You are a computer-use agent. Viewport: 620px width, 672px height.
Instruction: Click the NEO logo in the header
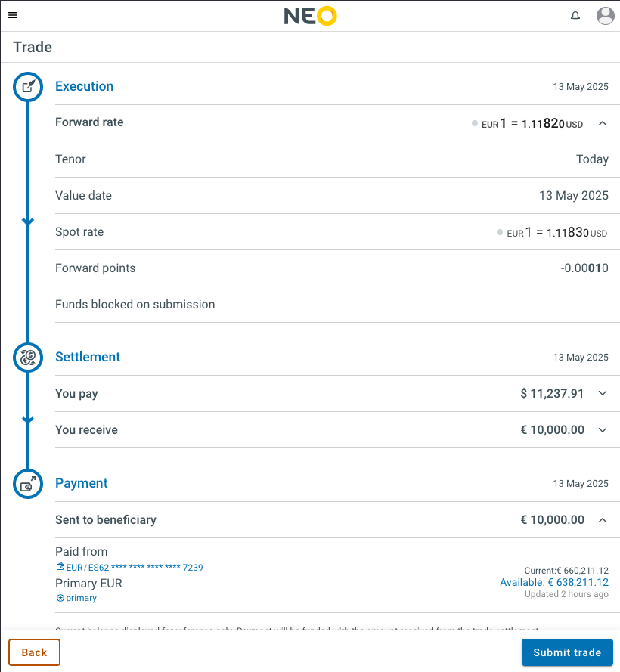pos(310,15)
